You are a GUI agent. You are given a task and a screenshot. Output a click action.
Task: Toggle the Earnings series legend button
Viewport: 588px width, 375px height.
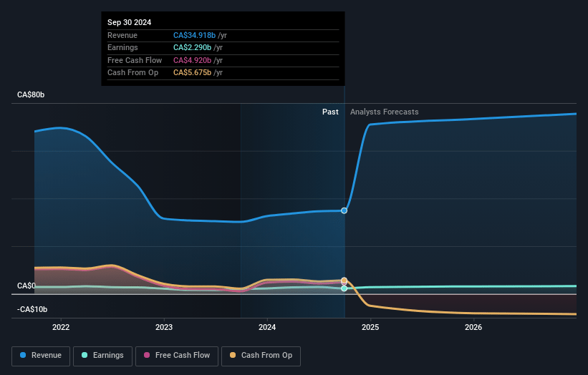pyautogui.click(x=102, y=356)
